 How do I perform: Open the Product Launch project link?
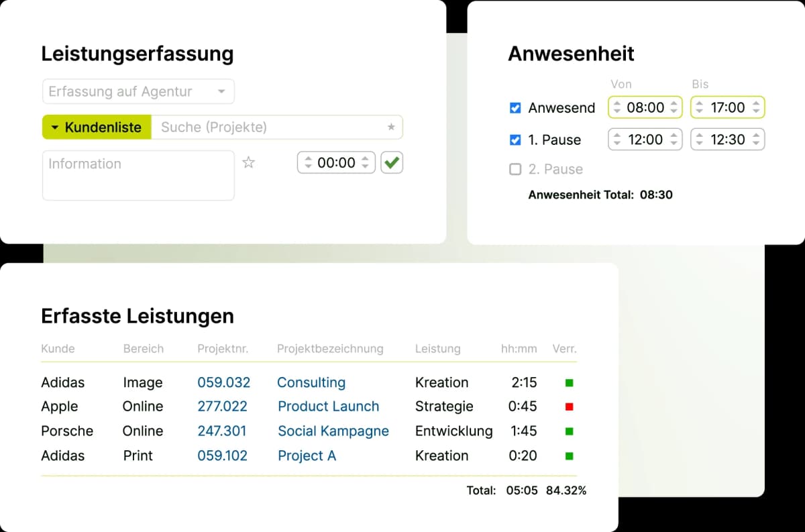(328, 406)
